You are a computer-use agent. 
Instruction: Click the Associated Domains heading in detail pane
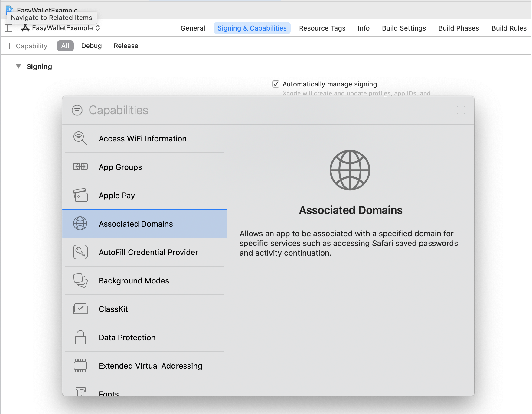[351, 210]
